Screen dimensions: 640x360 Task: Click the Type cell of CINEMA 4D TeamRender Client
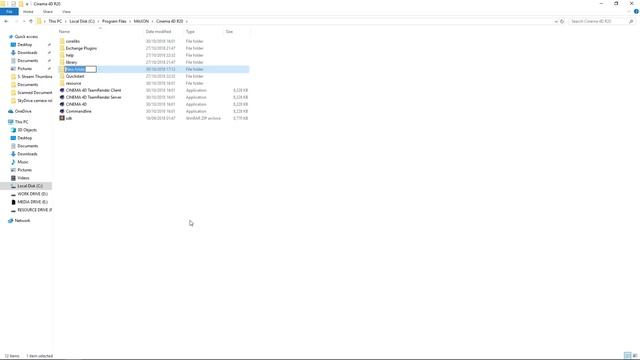(x=196, y=90)
